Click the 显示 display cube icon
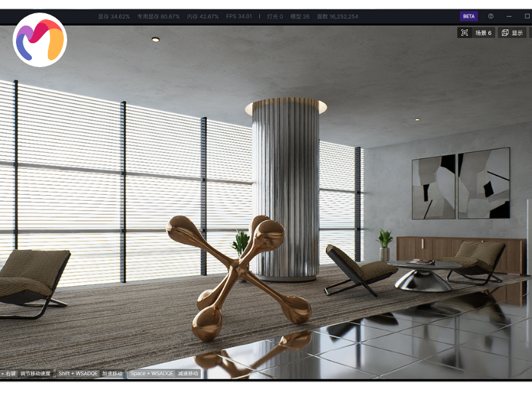 [505, 33]
